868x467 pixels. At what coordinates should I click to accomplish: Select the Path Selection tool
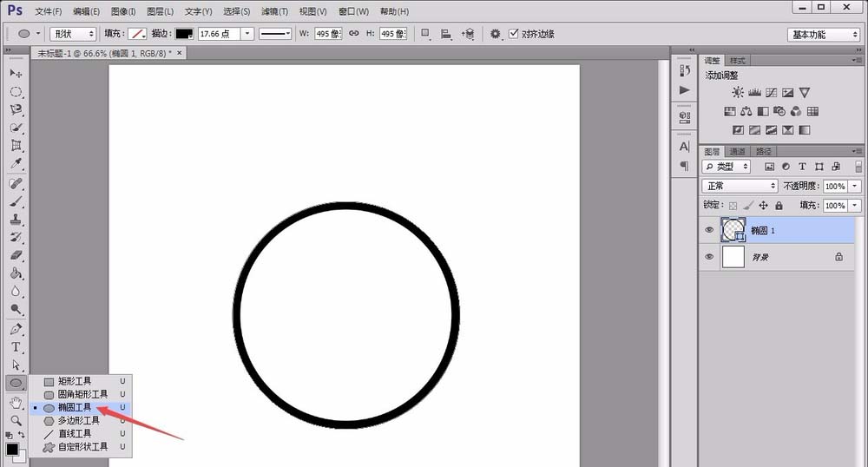click(x=16, y=365)
